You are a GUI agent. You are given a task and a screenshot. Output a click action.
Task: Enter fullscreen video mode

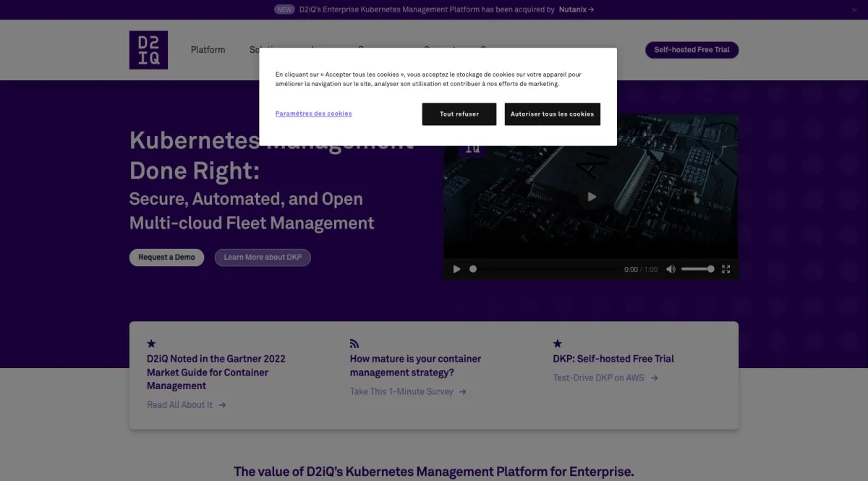pos(726,269)
